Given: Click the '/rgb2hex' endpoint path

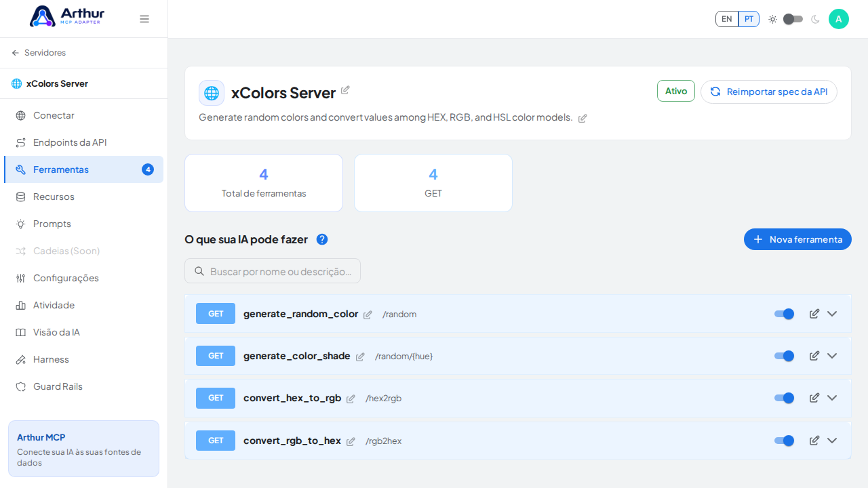Looking at the screenshot, I should pos(383,441).
